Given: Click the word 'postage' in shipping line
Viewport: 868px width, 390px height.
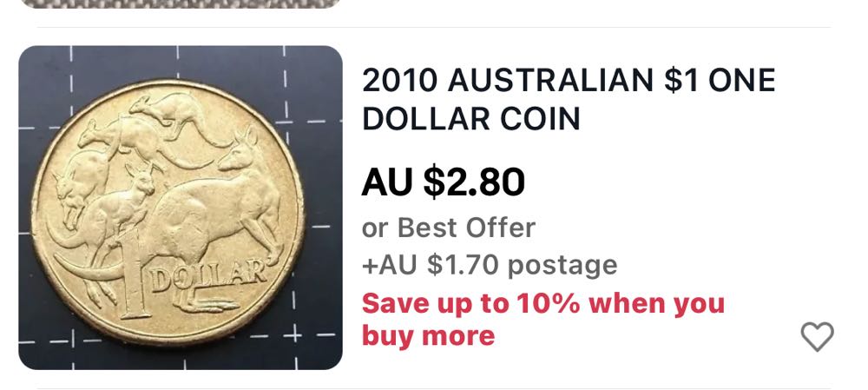Looking at the screenshot, I should pos(562,267).
